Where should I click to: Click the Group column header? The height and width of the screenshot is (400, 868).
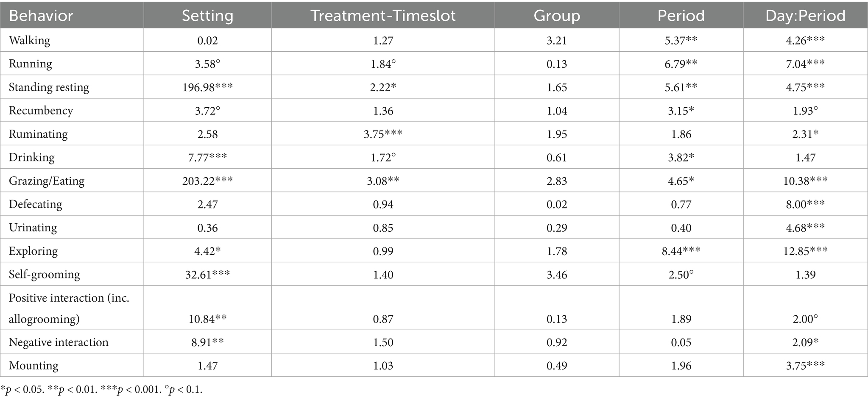point(556,16)
